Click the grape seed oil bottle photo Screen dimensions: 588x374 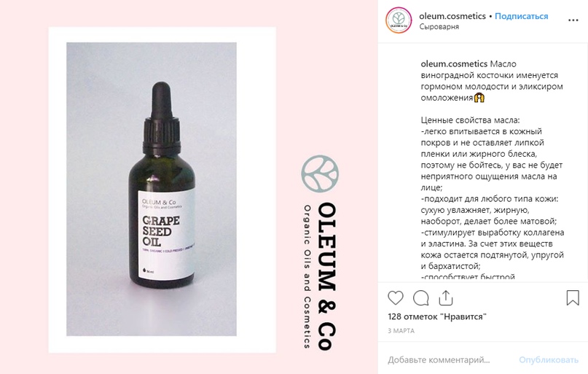tap(152, 189)
